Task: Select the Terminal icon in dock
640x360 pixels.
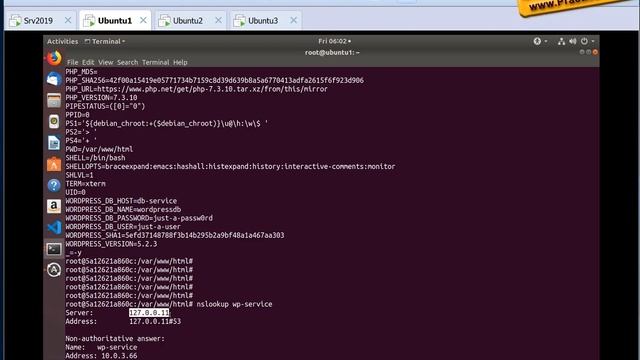Action: tap(54, 249)
